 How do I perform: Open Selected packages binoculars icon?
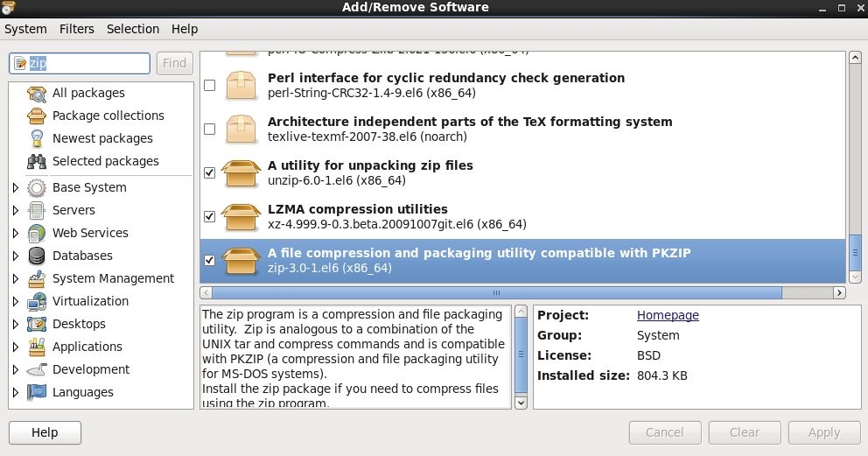click(x=37, y=162)
